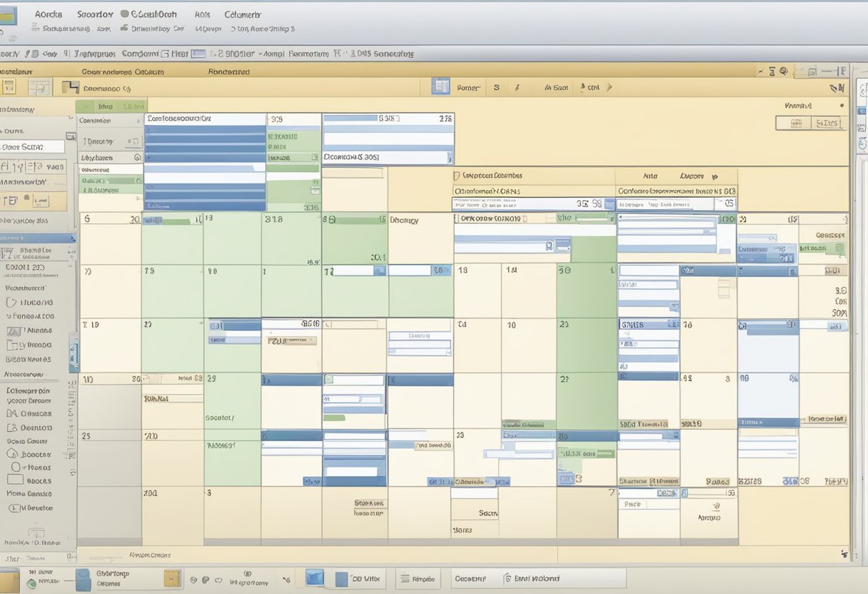
Task: Click the L-shaped layout icon beside Ceoreooo
Action: point(70,87)
